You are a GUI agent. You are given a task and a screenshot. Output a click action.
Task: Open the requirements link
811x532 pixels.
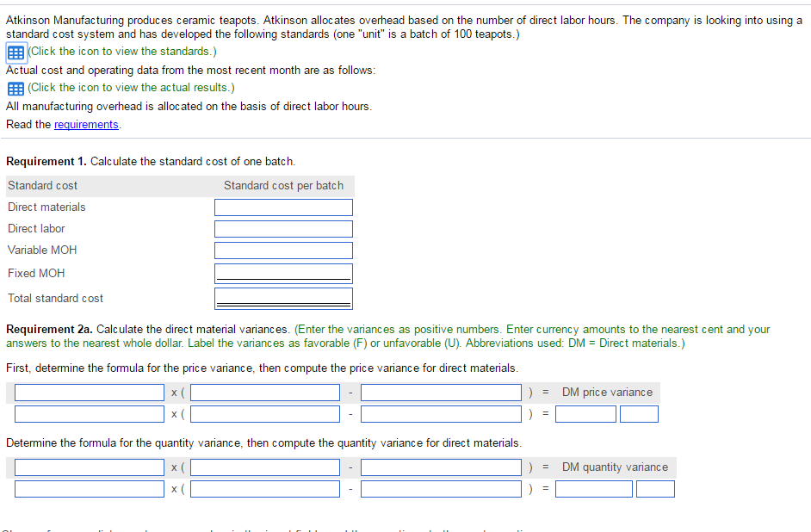[x=86, y=125]
